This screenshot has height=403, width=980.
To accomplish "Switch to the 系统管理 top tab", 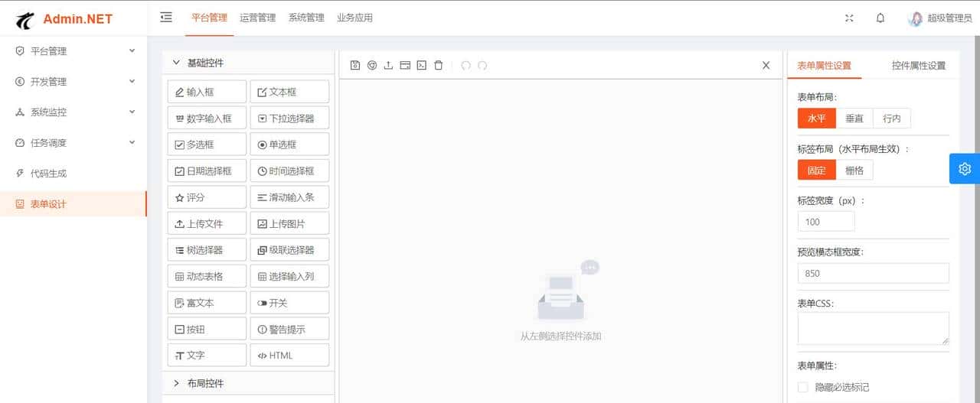I will [306, 18].
